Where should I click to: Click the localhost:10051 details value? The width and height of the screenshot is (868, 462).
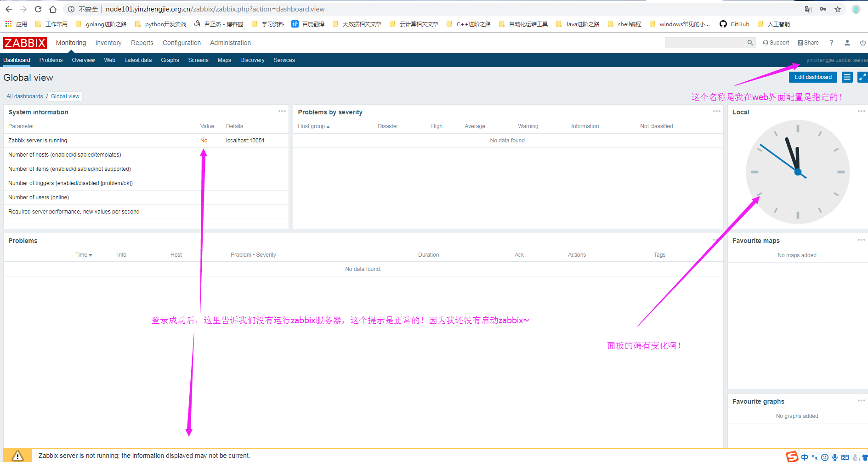click(245, 141)
